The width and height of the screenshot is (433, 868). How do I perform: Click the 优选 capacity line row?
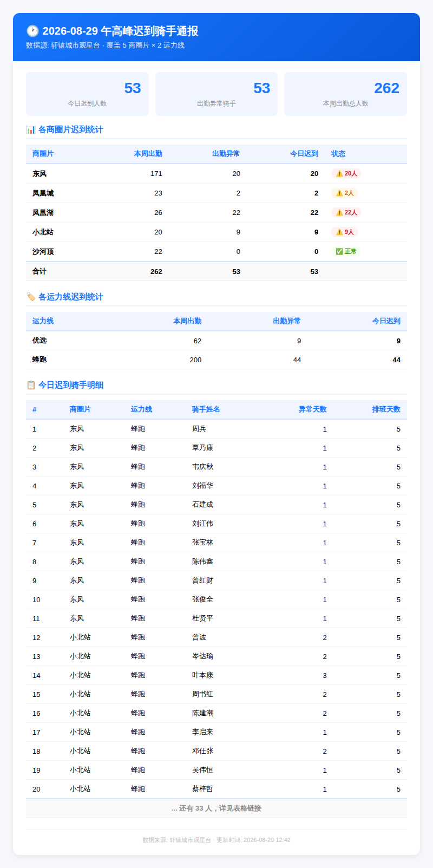pos(216,341)
